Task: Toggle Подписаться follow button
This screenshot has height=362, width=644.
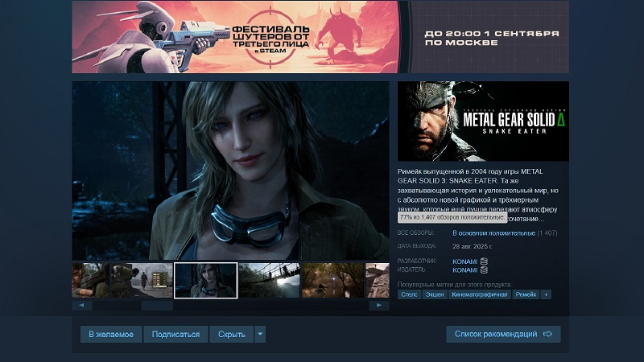Action: click(x=175, y=334)
